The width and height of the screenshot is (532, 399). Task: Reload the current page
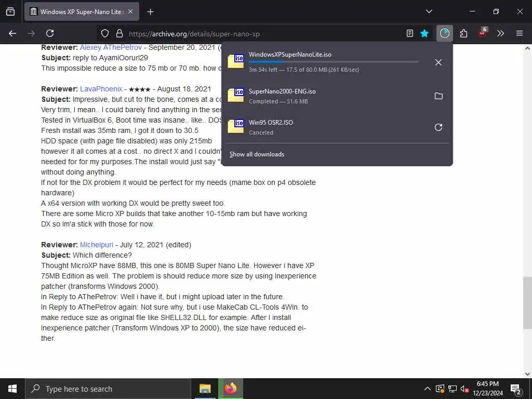pos(50,33)
